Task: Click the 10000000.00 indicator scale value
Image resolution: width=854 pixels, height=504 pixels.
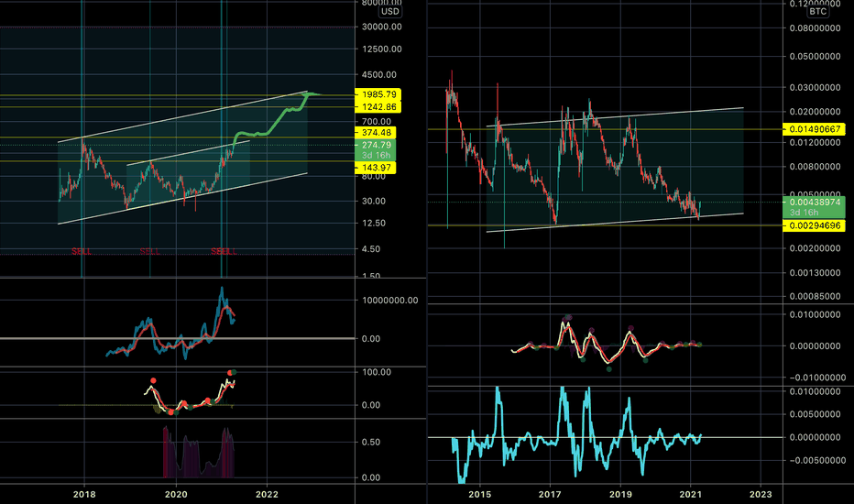Action: [390, 301]
